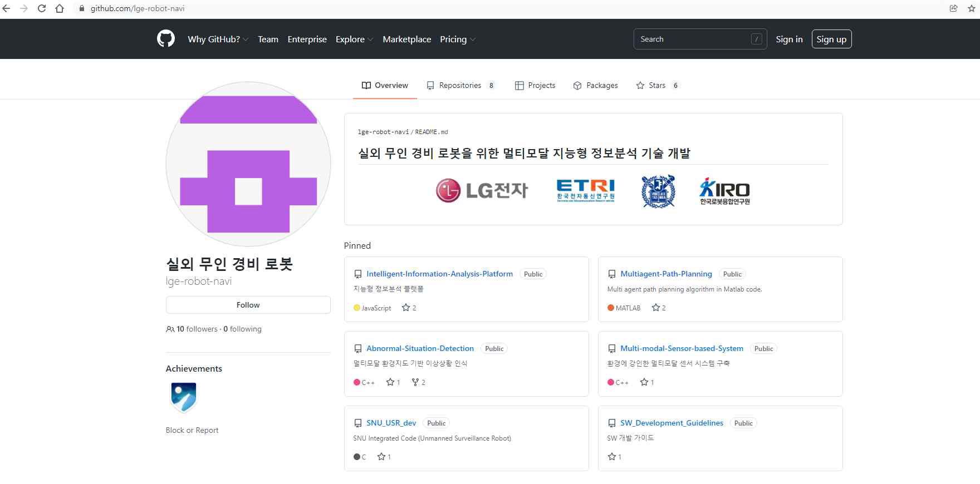Open Multi-modal-Sensor-based-System repository
The width and height of the screenshot is (980, 484).
[682, 348]
